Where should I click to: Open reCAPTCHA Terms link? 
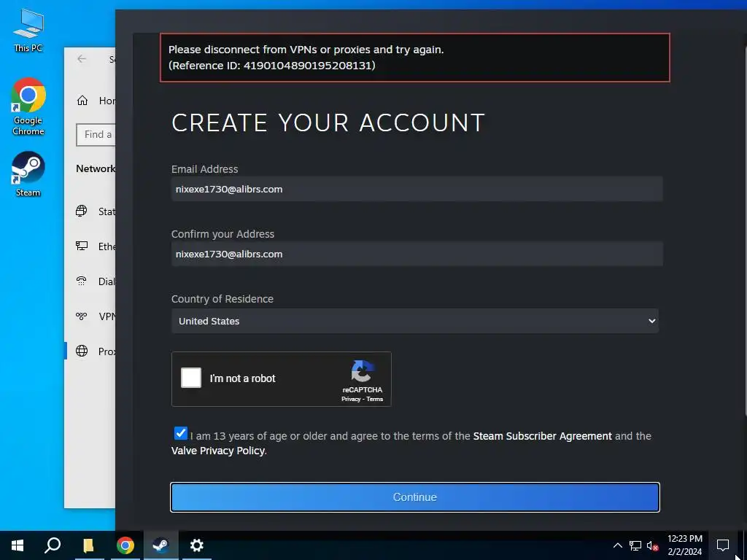(x=374, y=399)
